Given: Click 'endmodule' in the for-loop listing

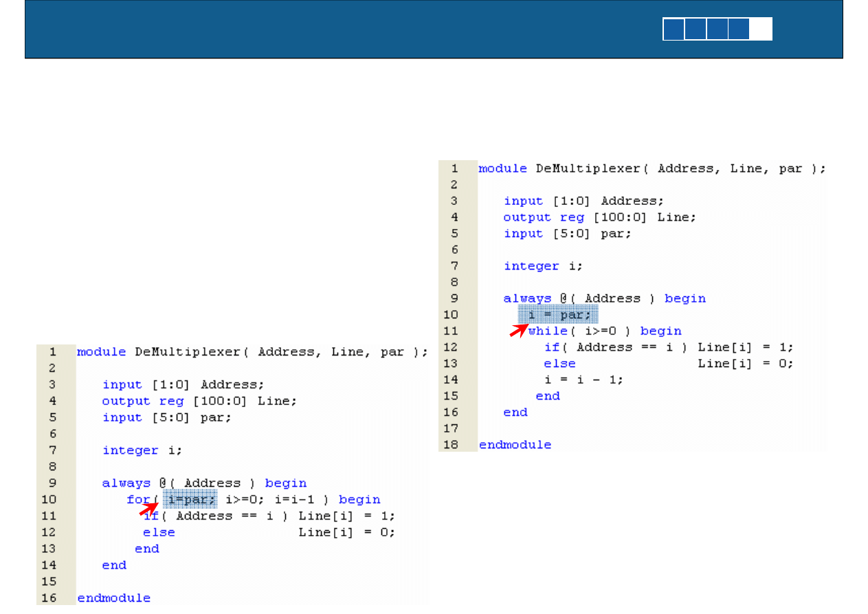Looking at the screenshot, I should [x=113, y=597].
